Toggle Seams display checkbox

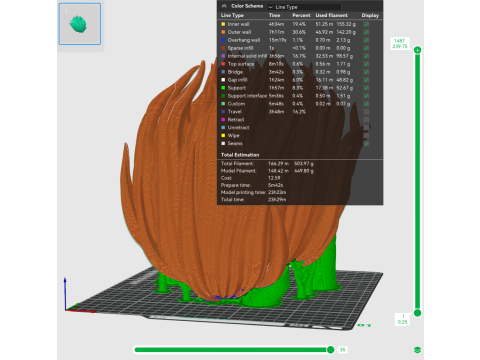tap(366, 143)
